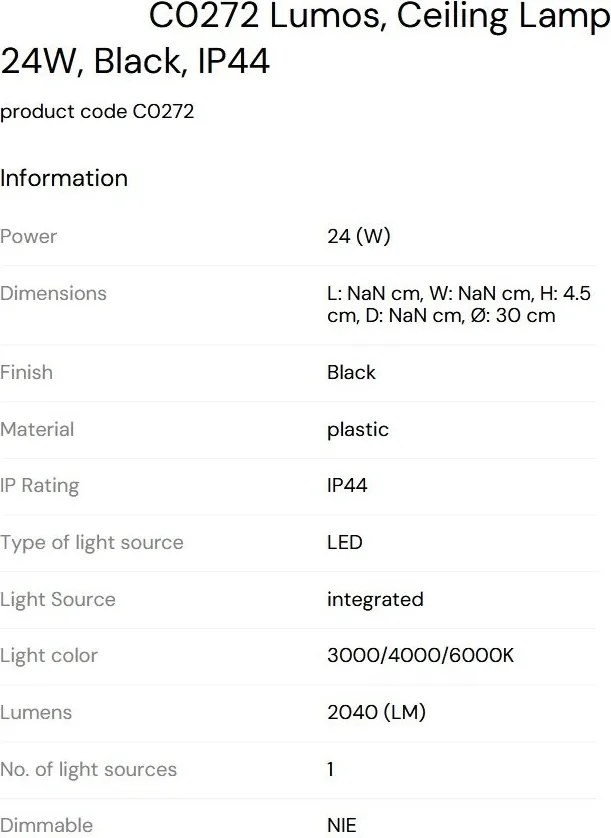
Task: Click the Dimensions row label
Action: click(x=53, y=294)
